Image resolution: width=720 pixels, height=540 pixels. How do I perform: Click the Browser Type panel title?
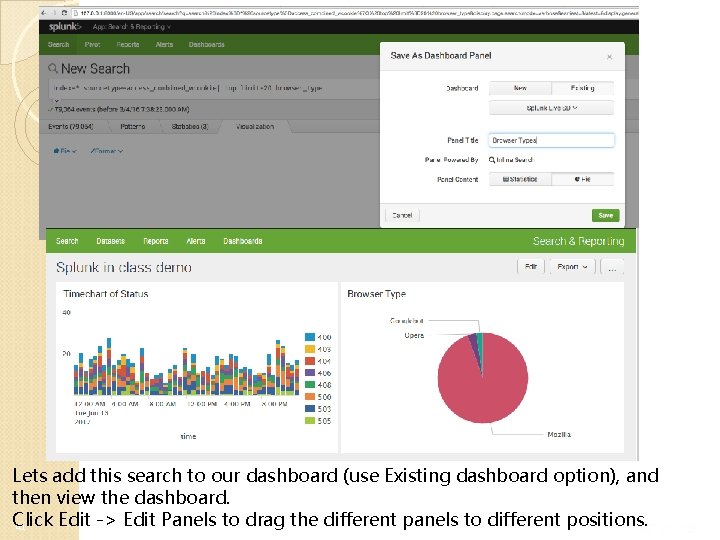377,294
